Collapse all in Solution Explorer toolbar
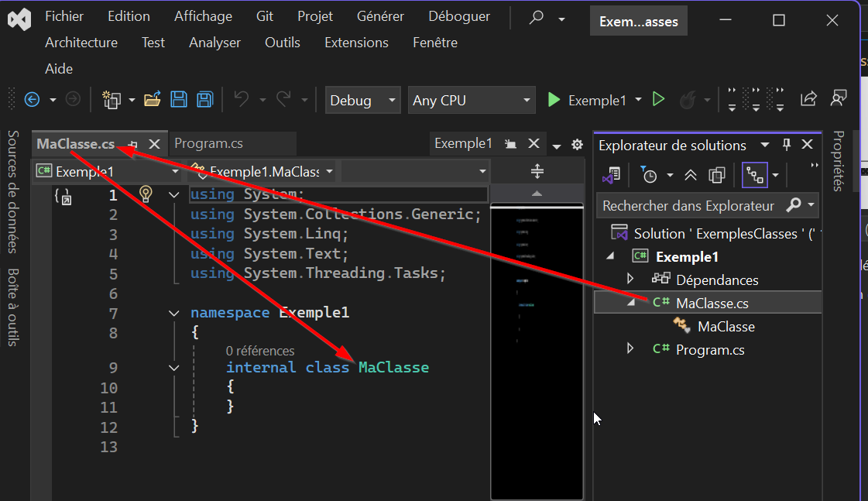 (x=691, y=176)
